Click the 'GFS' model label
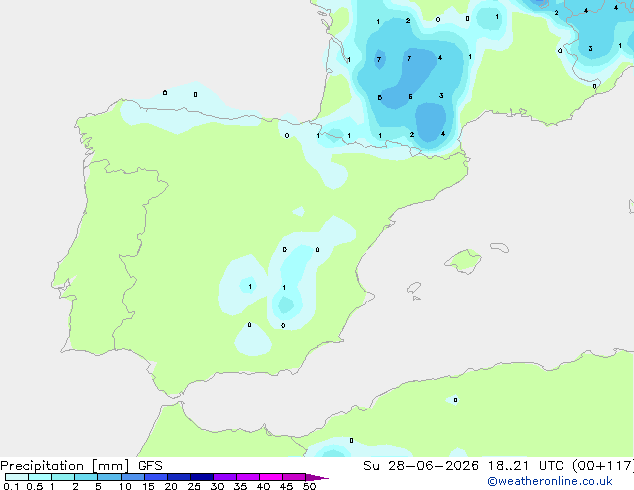634x490 pixels. (x=150, y=466)
